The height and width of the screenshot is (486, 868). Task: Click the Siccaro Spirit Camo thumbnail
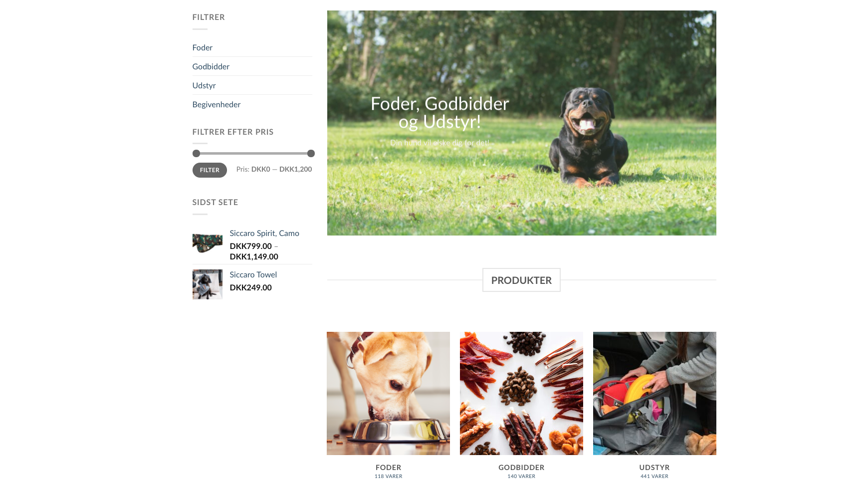pos(208,243)
